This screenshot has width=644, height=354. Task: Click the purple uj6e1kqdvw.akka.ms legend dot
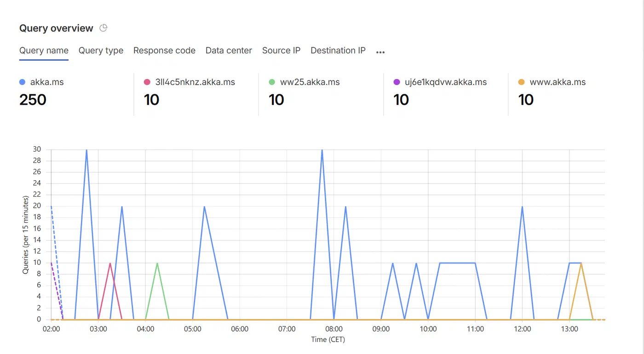397,82
